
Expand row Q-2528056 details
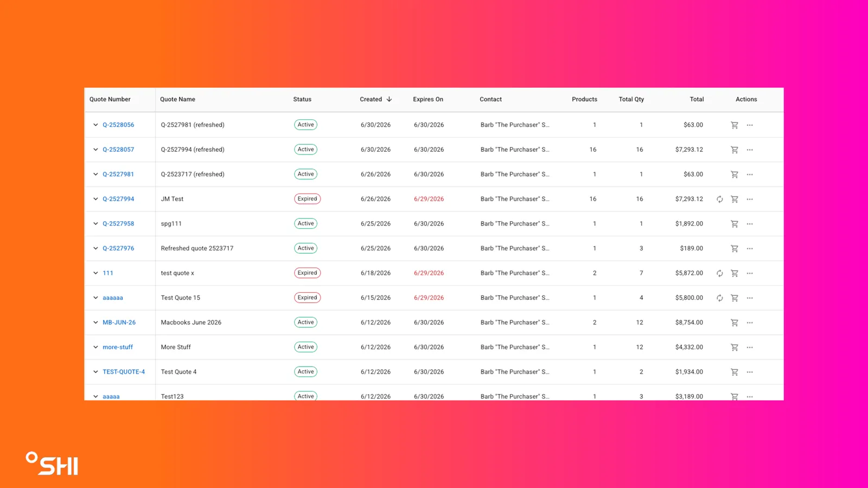(x=95, y=125)
